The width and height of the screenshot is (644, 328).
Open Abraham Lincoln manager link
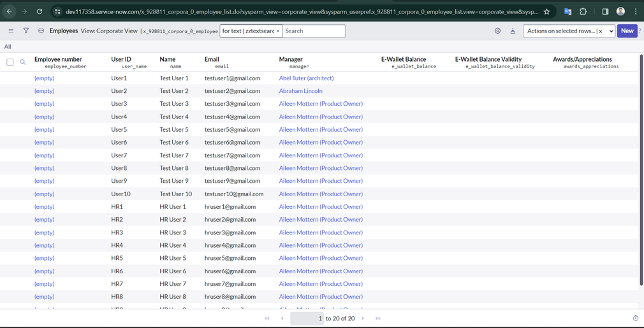[x=301, y=91]
